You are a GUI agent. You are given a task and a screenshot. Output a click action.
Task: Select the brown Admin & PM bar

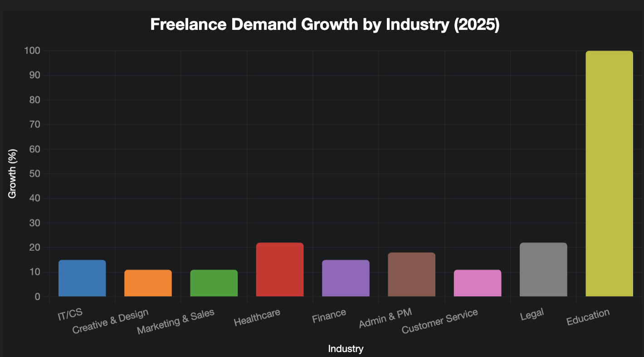(411, 275)
